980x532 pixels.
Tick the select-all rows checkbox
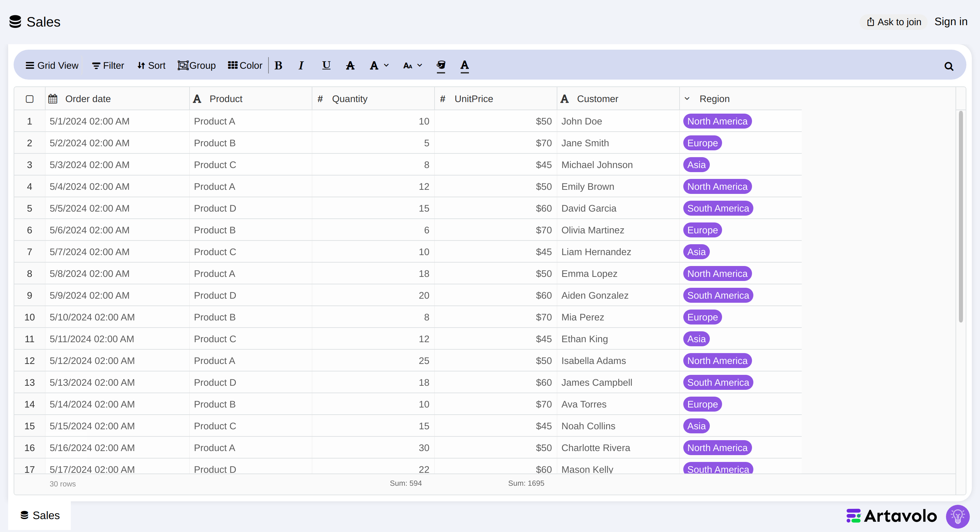click(x=30, y=99)
